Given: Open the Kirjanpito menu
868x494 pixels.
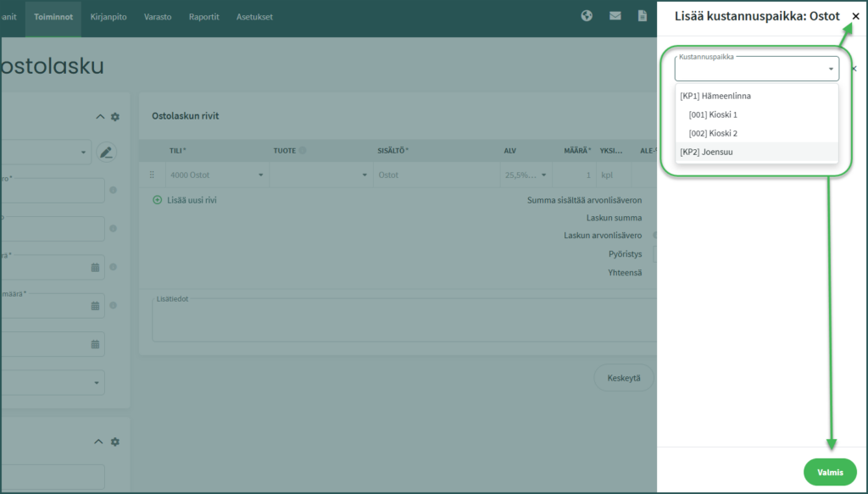Looking at the screenshot, I should [x=108, y=16].
